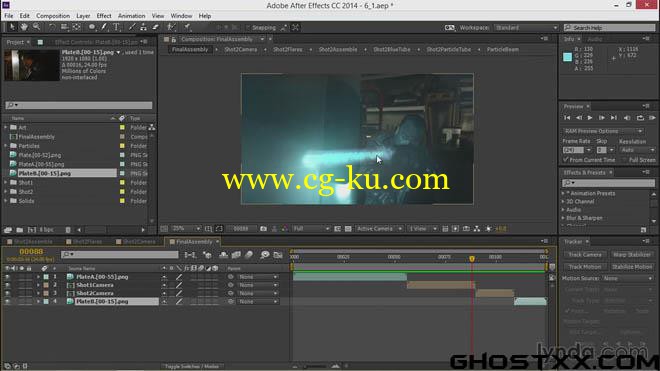Open the Composition menu
The width and height of the screenshot is (660, 371).
pos(53,16)
